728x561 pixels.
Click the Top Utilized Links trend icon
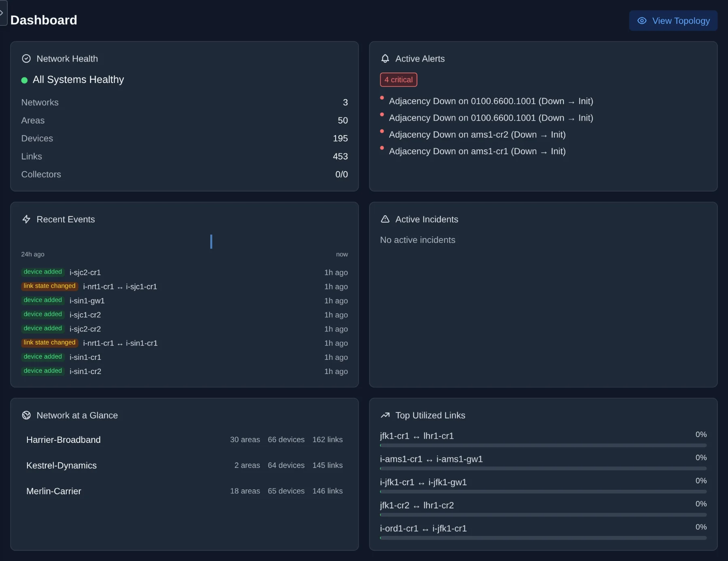tap(385, 415)
